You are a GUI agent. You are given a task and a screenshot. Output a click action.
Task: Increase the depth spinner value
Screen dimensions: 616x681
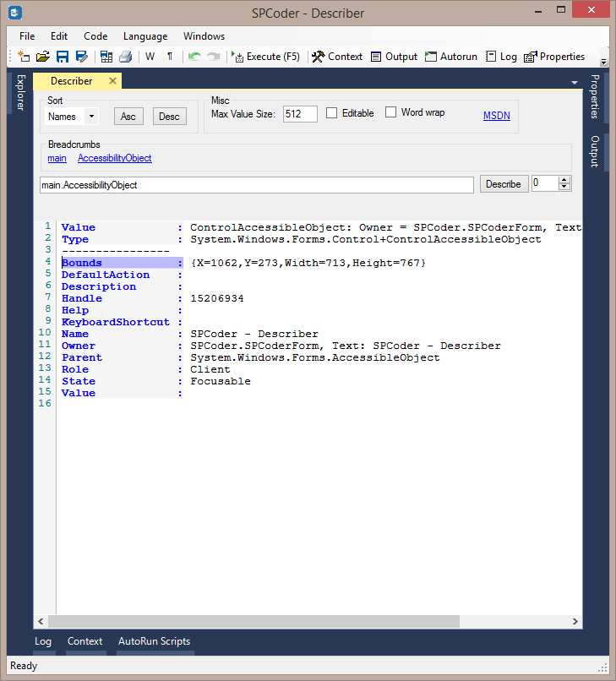564,180
